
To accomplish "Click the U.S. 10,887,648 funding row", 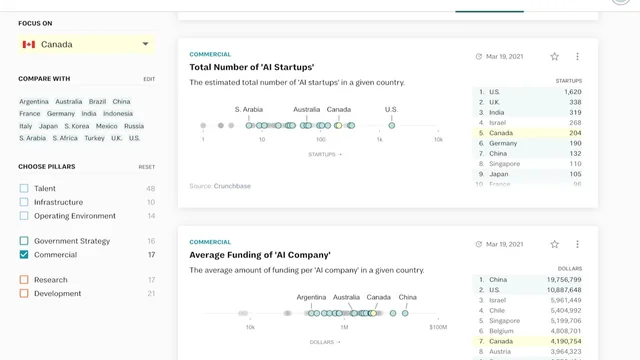I will coord(528,290).
